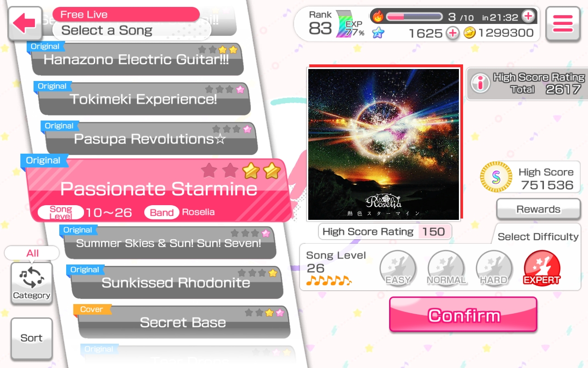
Task: Open the Sort options
Action: coord(32,338)
